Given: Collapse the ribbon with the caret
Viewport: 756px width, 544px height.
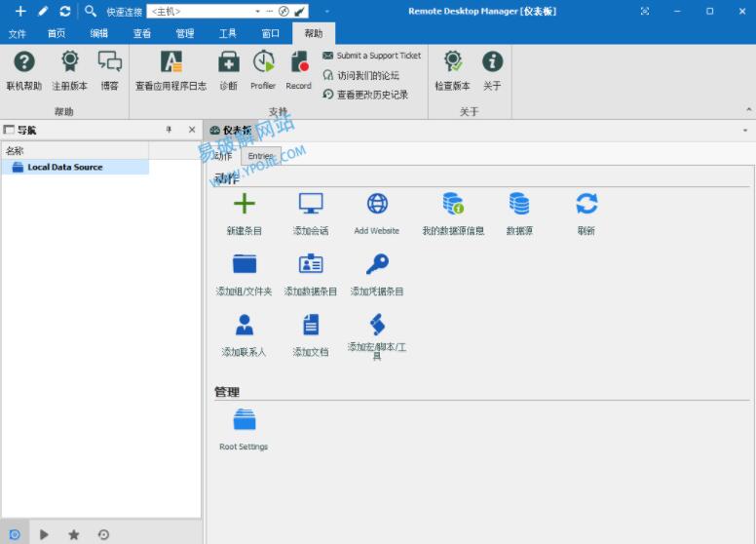Looking at the screenshot, I should 748,109.
